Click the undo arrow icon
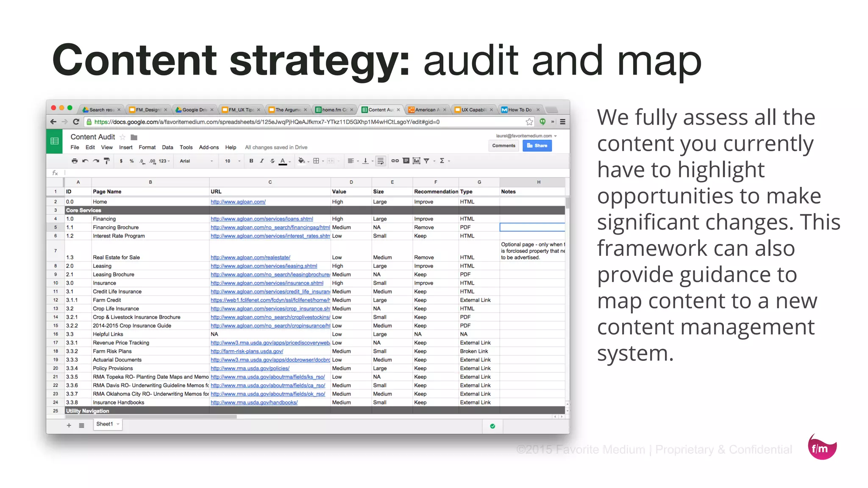Viewport: 868px width, 488px height. tap(85, 161)
